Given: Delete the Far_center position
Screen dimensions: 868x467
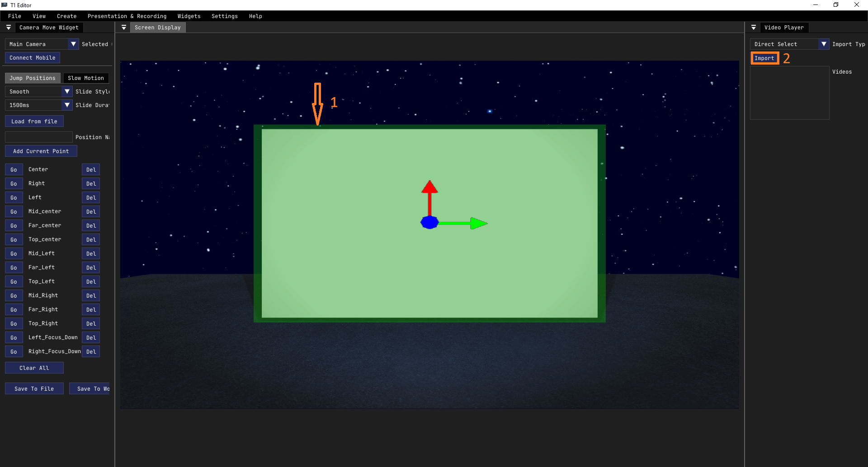Looking at the screenshot, I should tap(91, 226).
